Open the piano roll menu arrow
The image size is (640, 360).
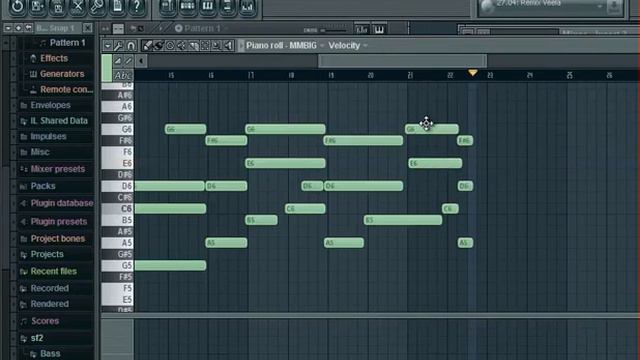click(107, 45)
